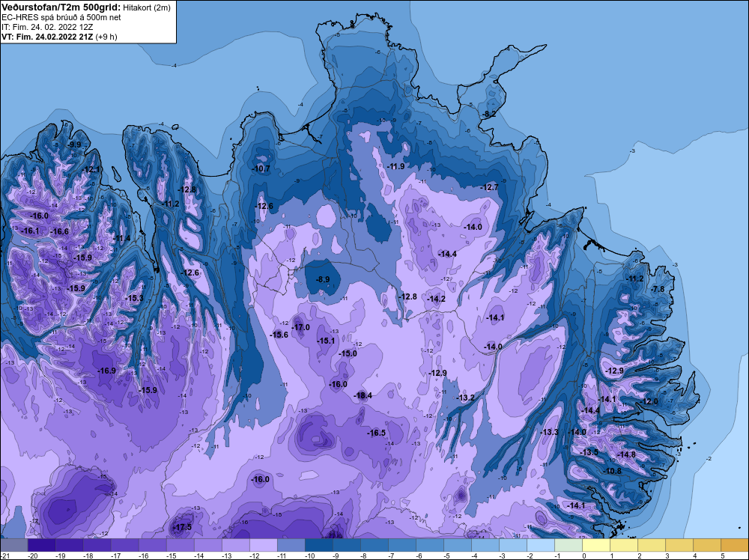749x560 pixels.
Task: Select the -17.5 temperature reading
Action: click(x=182, y=527)
